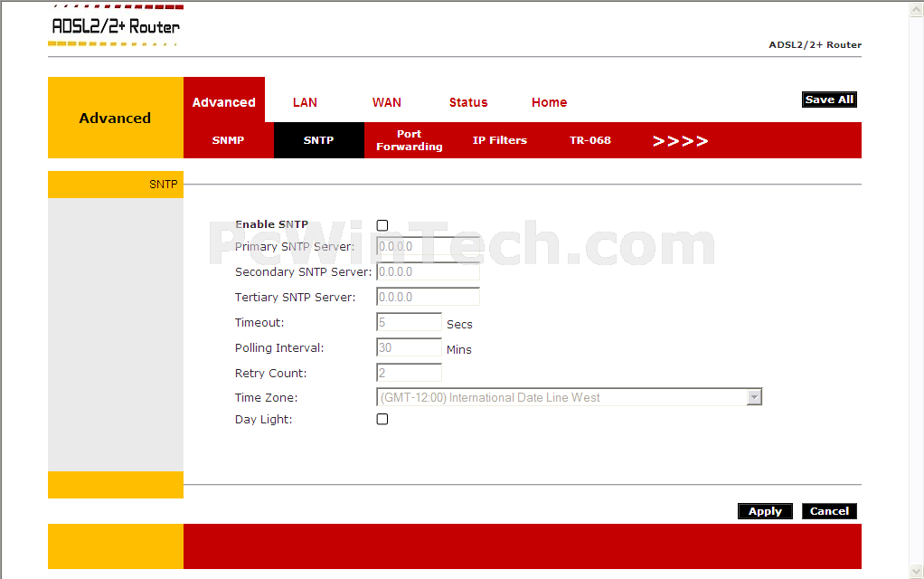Enable SNTP checkbox
Viewport: 924px width, 579px height.
tap(382, 225)
